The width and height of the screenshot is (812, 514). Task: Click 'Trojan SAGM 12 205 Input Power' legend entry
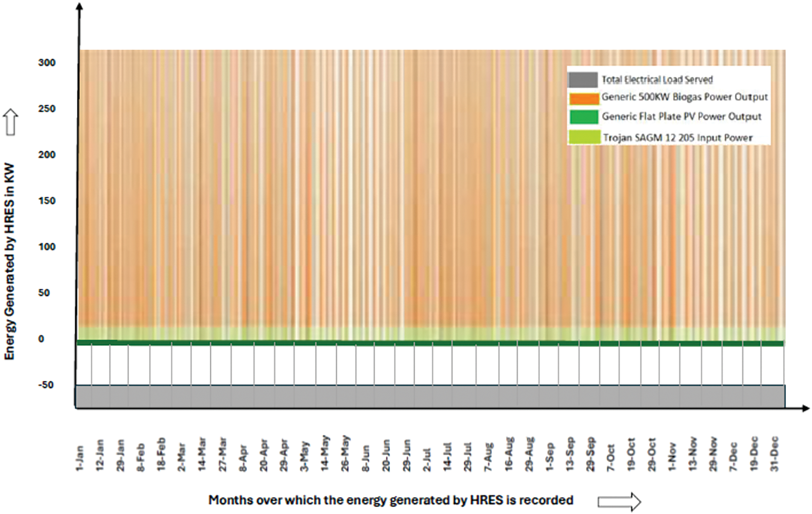pyautogui.click(x=677, y=138)
